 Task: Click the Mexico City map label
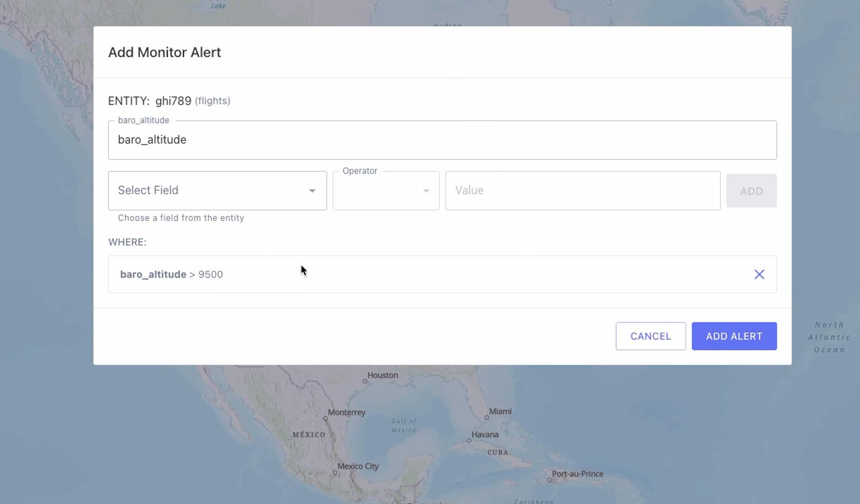[358, 466]
